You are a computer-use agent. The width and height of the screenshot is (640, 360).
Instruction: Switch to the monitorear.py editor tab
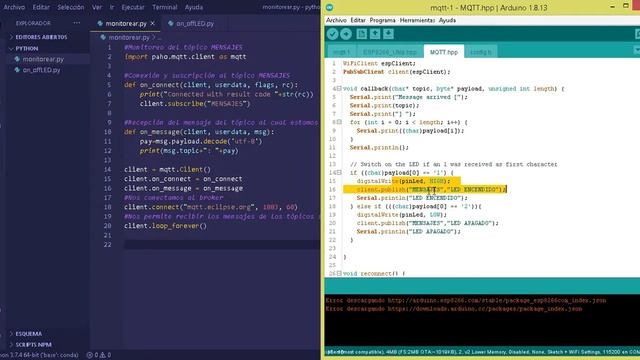pos(126,24)
